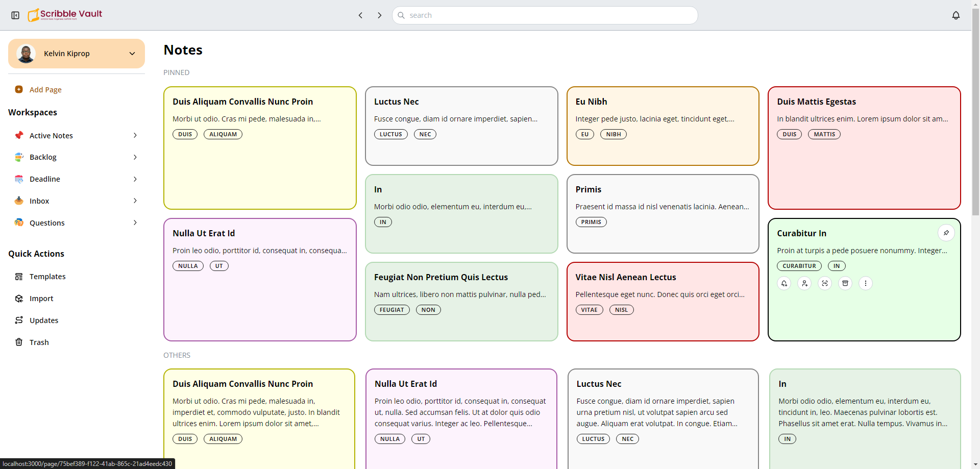The image size is (980, 469).
Task: Collapse the sidebar panel
Action: [x=15, y=15]
